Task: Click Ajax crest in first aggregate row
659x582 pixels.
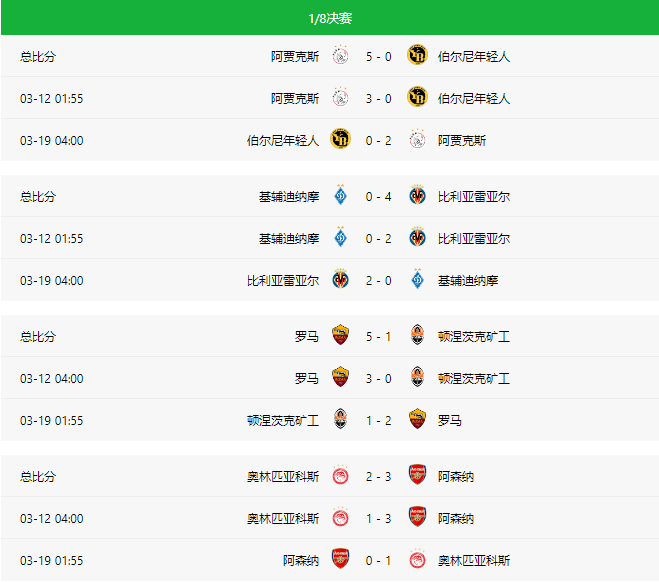Action: [340, 55]
